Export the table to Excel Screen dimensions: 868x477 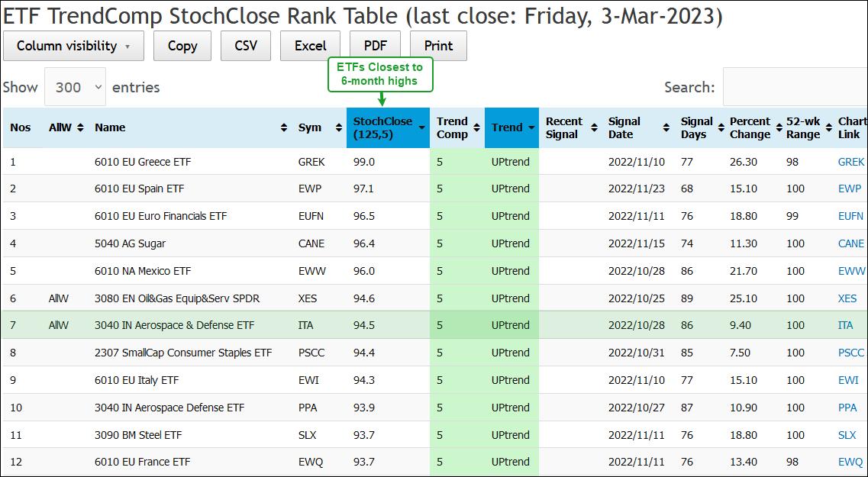point(311,46)
